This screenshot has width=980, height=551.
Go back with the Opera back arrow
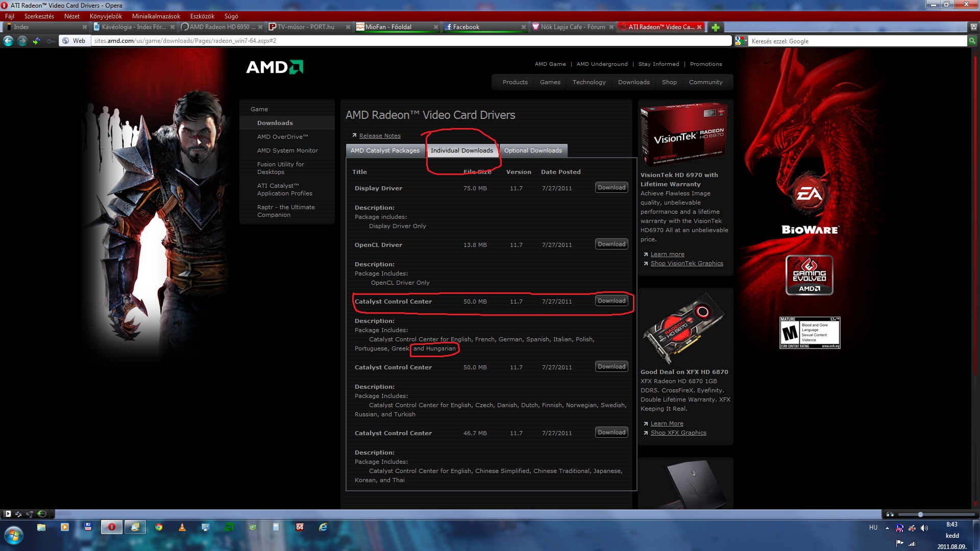[x=8, y=41]
